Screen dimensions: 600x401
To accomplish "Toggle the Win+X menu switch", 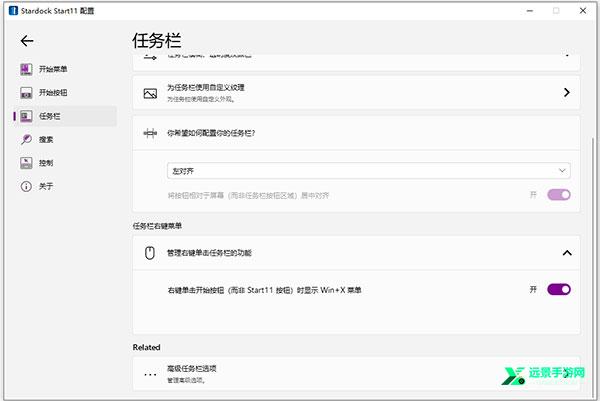I will pyautogui.click(x=559, y=289).
